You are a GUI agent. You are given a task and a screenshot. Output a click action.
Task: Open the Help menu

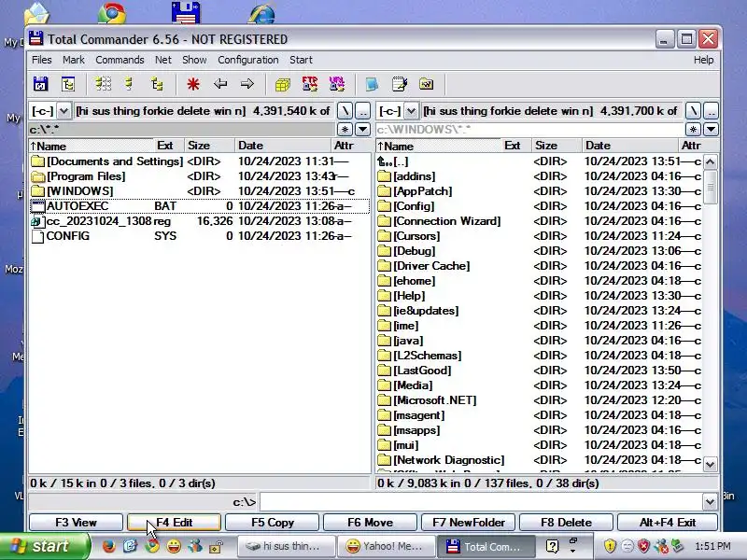click(704, 60)
